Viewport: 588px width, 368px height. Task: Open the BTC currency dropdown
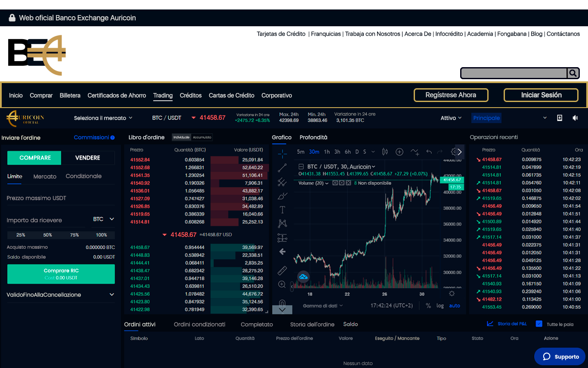pyautogui.click(x=103, y=219)
